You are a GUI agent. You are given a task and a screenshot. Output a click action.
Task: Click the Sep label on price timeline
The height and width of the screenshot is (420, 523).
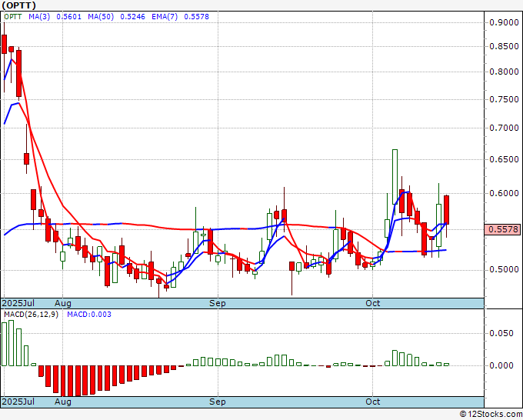(218, 303)
